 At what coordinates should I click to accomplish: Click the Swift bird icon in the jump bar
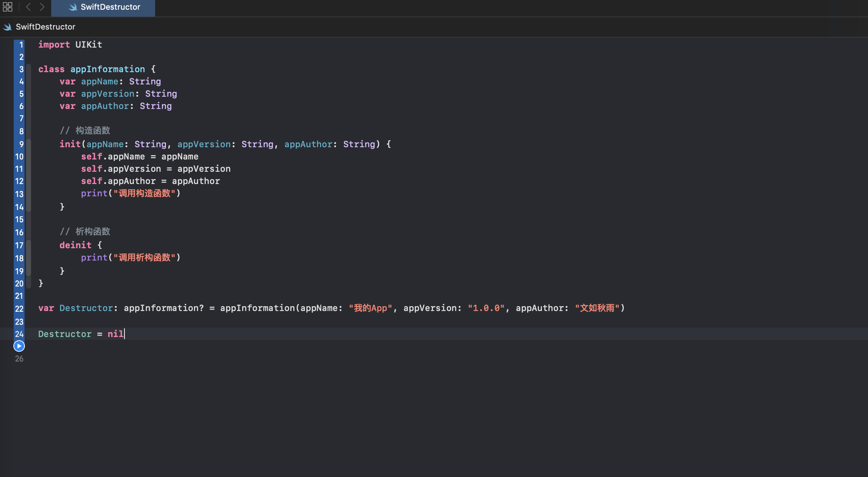tap(7, 27)
